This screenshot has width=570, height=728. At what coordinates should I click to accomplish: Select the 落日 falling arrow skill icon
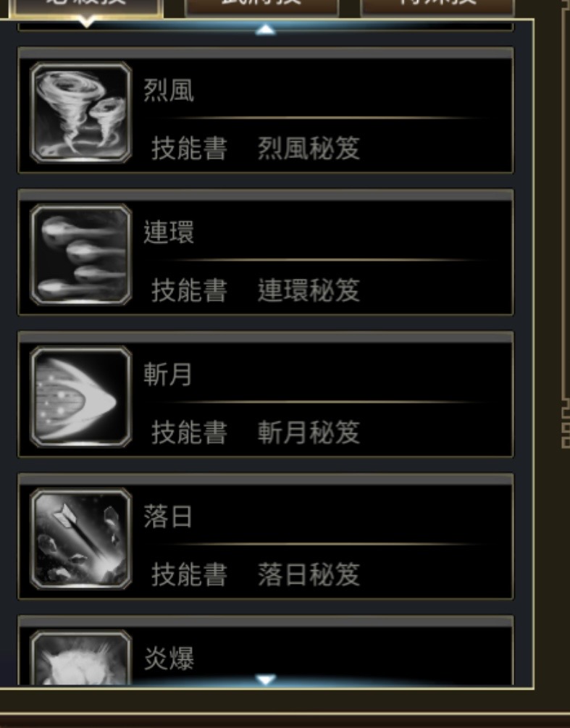[x=81, y=539]
